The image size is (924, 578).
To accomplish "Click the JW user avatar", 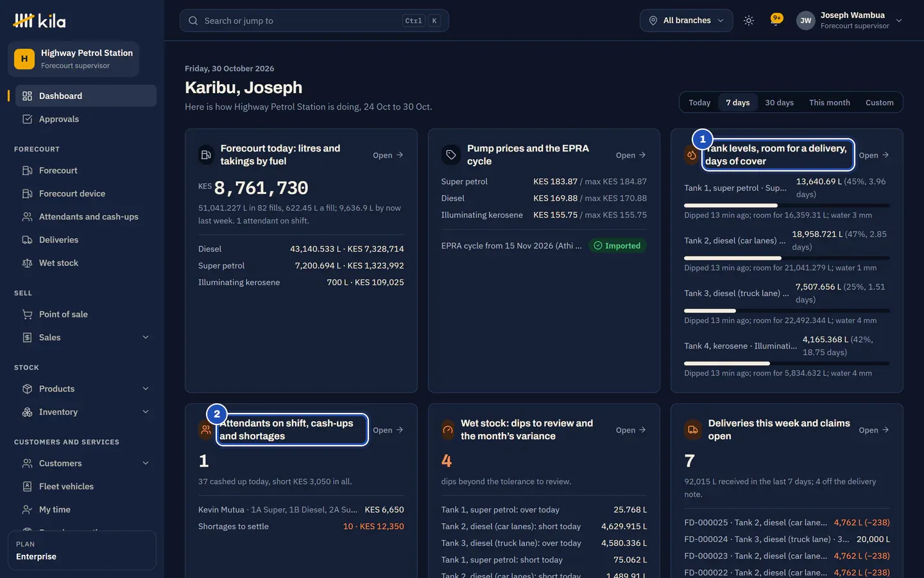I will point(806,21).
